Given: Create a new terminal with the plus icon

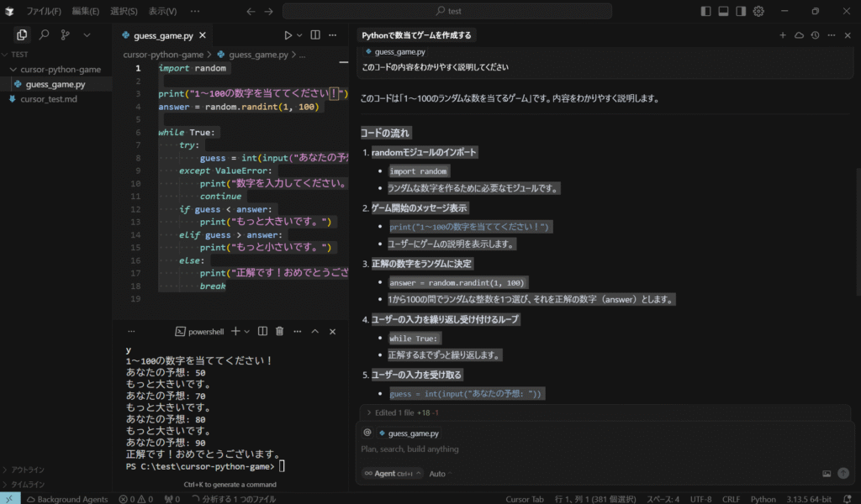Looking at the screenshot, I should pos(235,331).
